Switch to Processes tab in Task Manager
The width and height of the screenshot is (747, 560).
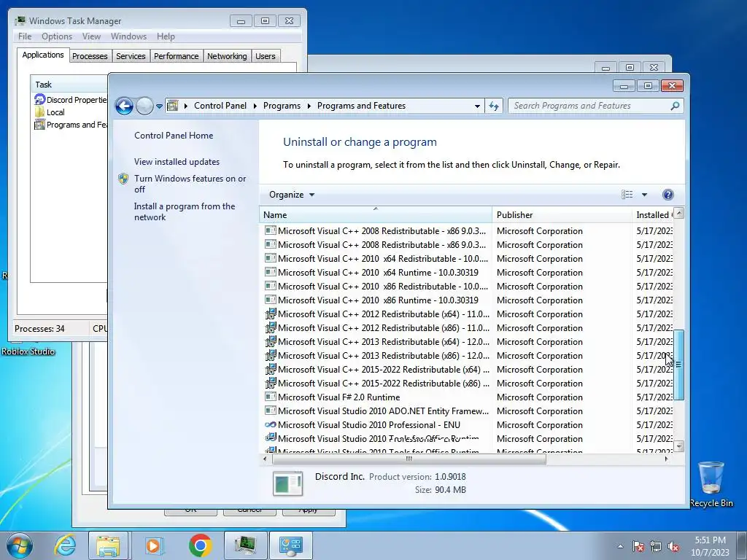tap(90, 56)
